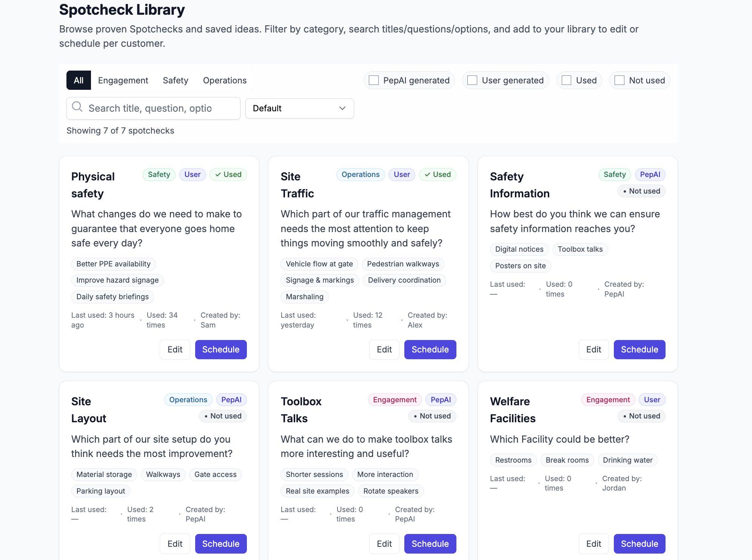This screenshot has height=560, width=752.
Task: Select the Operations filter tab
Action: coord(225,80)
